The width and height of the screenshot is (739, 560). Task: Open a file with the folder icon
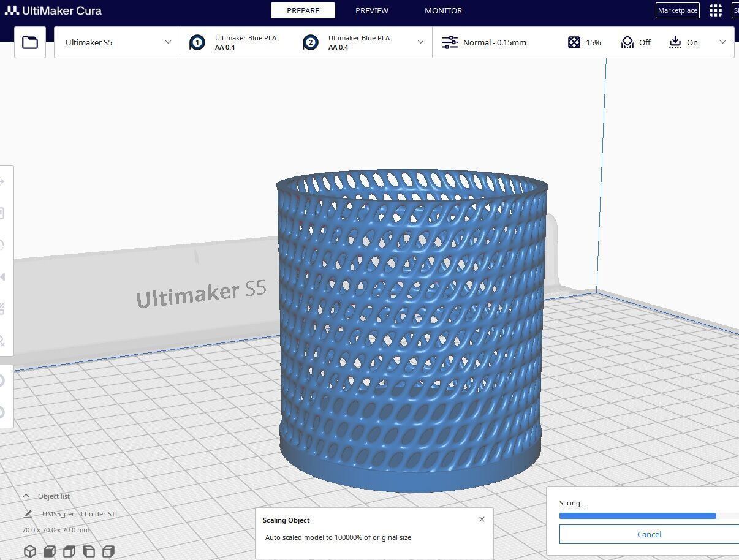tap(30, 42)
